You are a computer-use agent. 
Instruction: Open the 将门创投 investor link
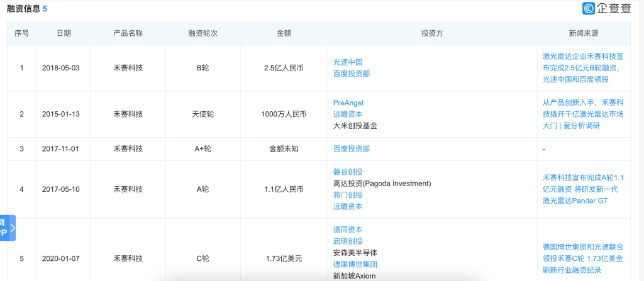pyautogui.click(x=348, y=195)
